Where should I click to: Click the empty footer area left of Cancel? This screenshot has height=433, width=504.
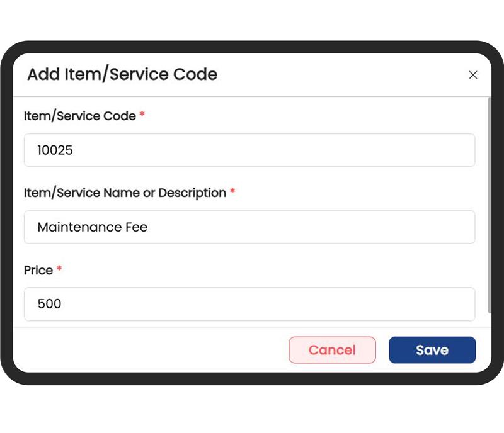point(151,350)
